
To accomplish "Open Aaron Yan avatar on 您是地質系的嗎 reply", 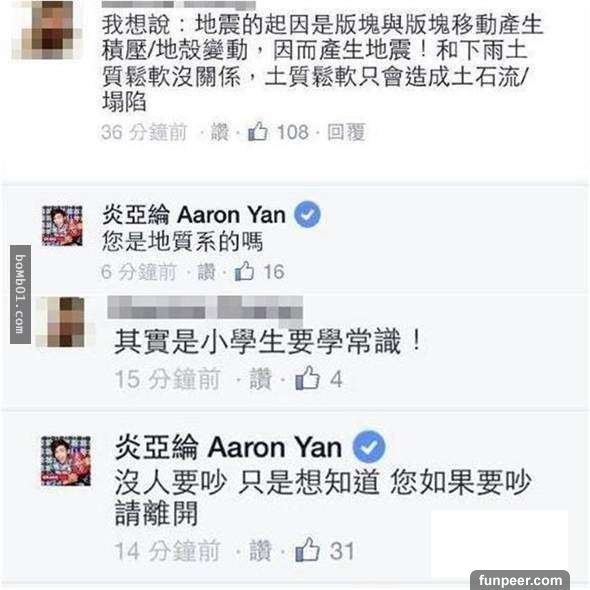I will click(x=62, y=225).
